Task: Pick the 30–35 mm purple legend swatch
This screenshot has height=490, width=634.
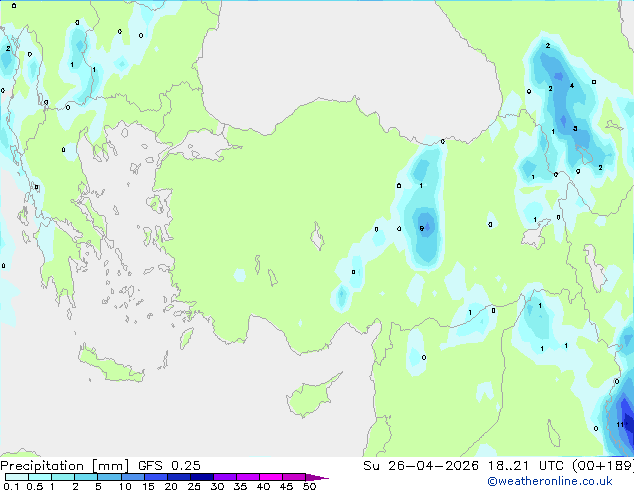Action: [x=225, y=477]
